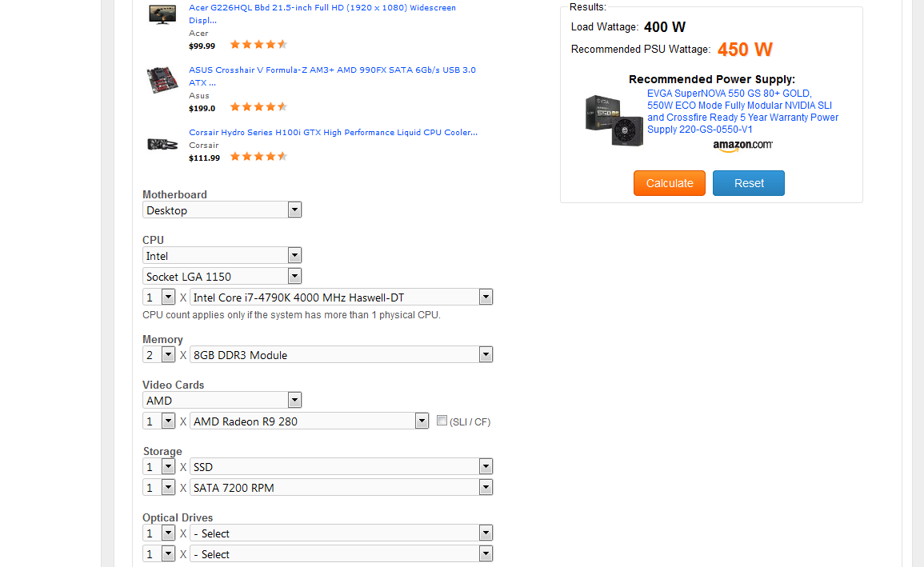Open the SATA 7200 RPM count dropdown
The height and width of the screenshot is (567, 924).
(x=159, y=487)
